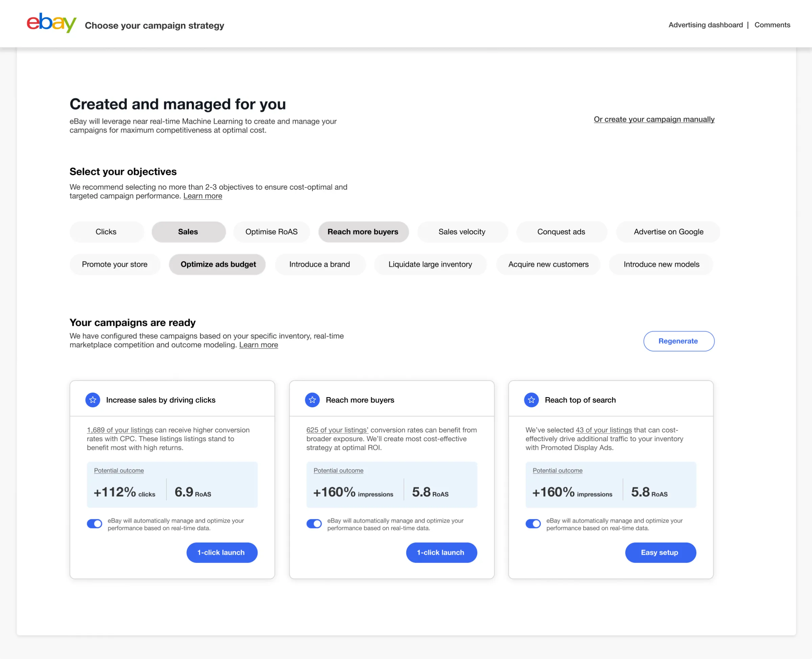Open Learn more under Select your objectives

point(203,196)
